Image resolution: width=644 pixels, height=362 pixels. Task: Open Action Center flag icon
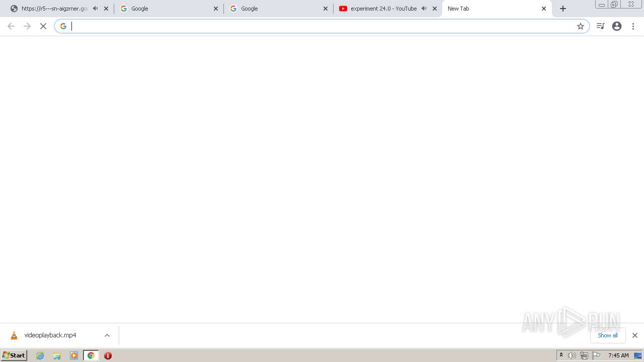pyautogui.click(x=596, y=355)
